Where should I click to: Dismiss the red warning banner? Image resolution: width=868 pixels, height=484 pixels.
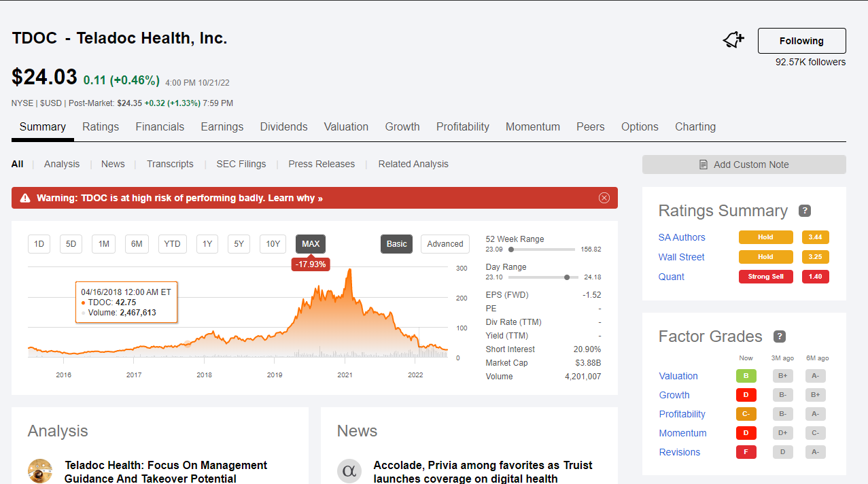pos(604,198)
